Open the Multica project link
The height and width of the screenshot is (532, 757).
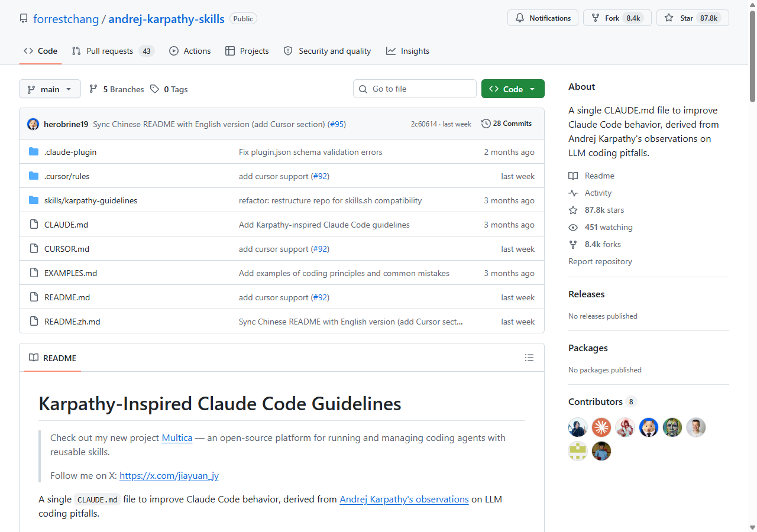pyautogui.click(x=177, y=437)
